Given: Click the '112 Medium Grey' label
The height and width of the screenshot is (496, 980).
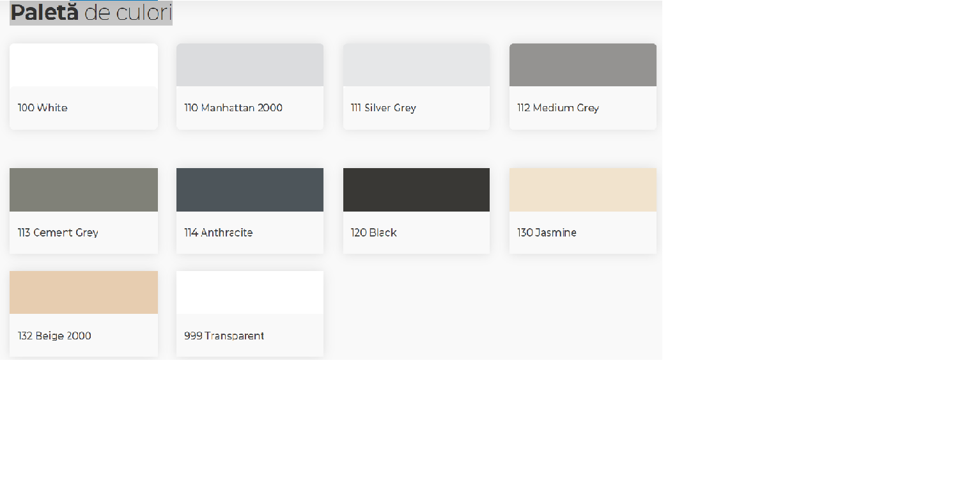Looking at the screenshot, I should (x=558, y=108).
